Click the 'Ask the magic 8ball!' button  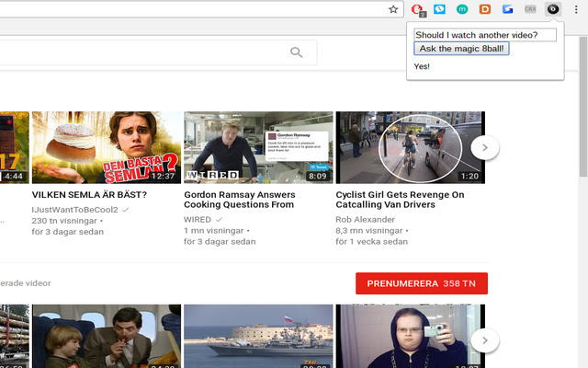(461, 49)
